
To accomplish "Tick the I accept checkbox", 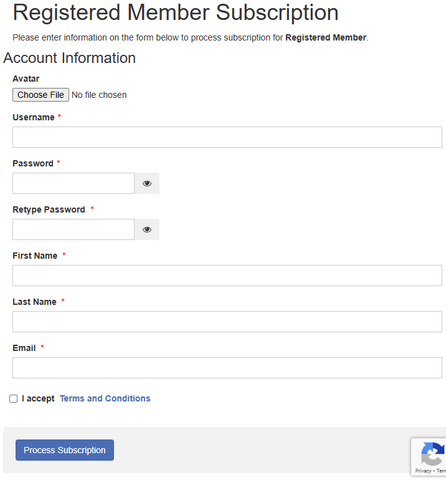I will [13, 399].
